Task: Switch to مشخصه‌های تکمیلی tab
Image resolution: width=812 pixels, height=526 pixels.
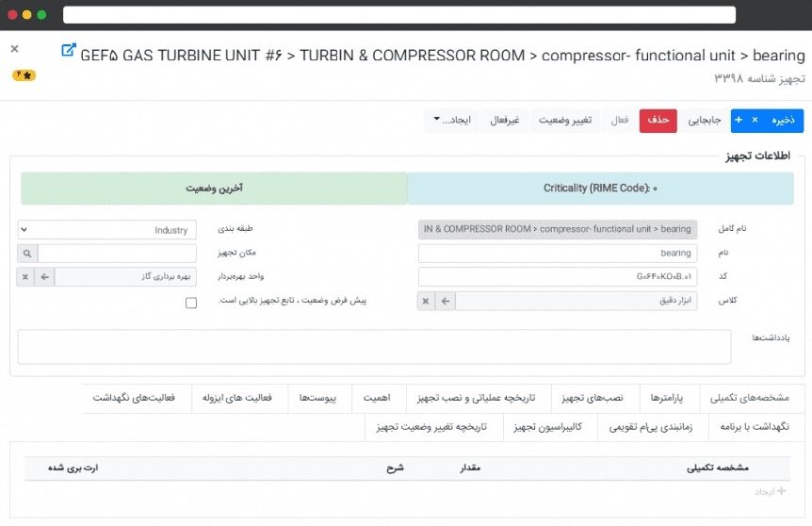Action: 749,398
